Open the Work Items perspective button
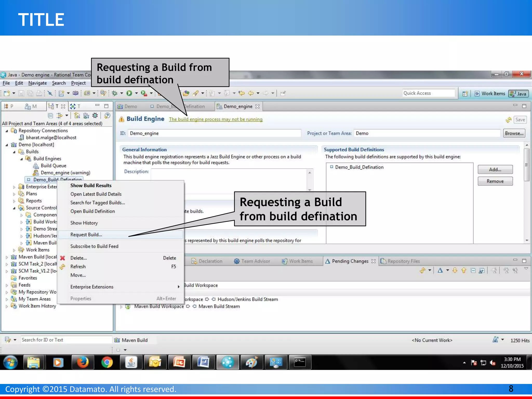Viewport: 532px width, 399px height. (490, 94)
